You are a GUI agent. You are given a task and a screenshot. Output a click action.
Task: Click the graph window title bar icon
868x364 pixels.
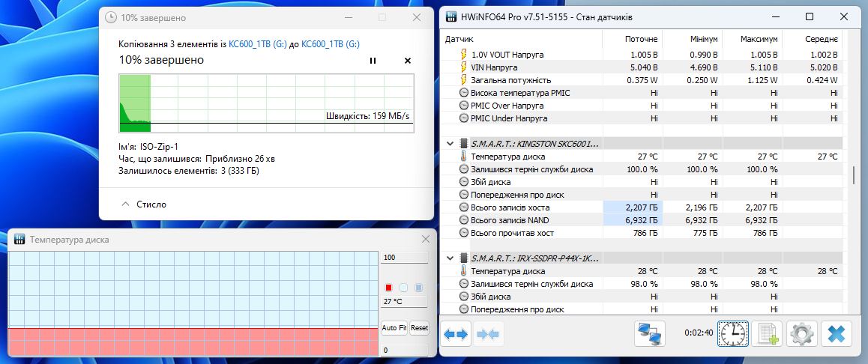tap(20, 240)
